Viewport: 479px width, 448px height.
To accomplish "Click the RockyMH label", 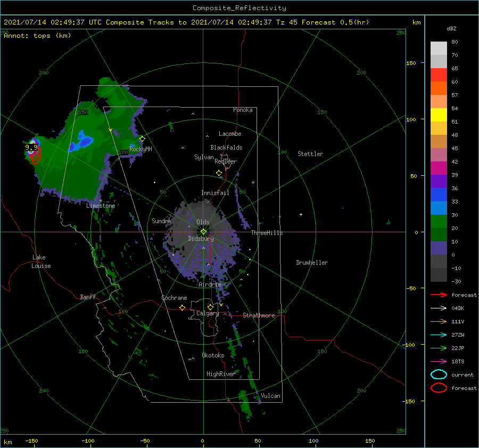I will click(x=141, y=149).
